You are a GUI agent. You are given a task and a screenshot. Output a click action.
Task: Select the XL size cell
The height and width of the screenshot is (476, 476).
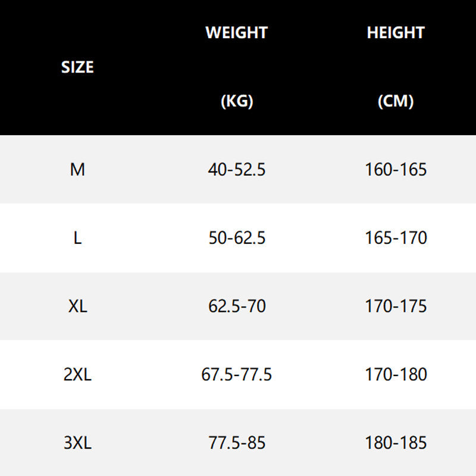[77, 306]
